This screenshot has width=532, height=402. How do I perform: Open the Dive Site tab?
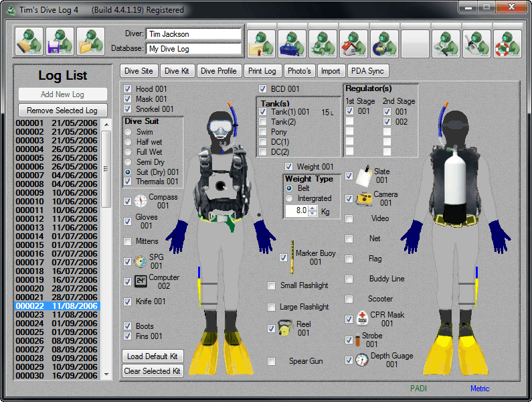tap(139, 71)
